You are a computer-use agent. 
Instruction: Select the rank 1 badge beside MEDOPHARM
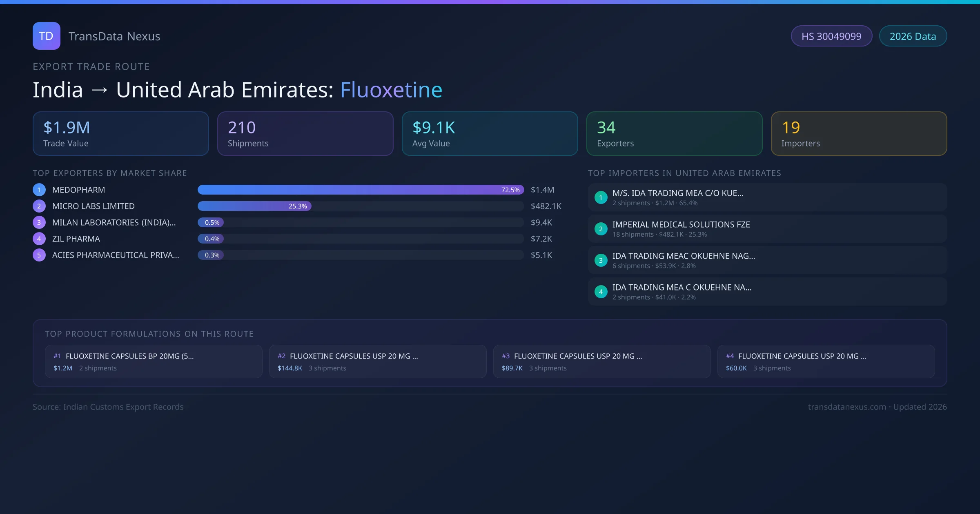click(39, 190)
